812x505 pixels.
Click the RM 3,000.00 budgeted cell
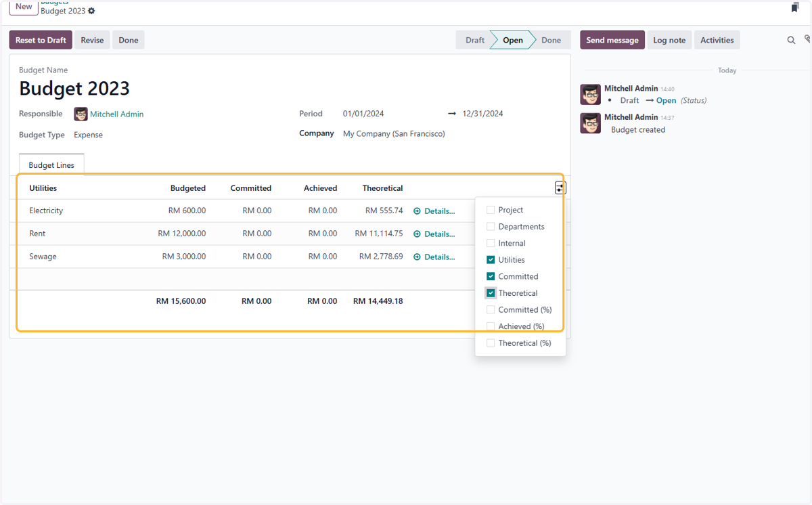(184, 257)
